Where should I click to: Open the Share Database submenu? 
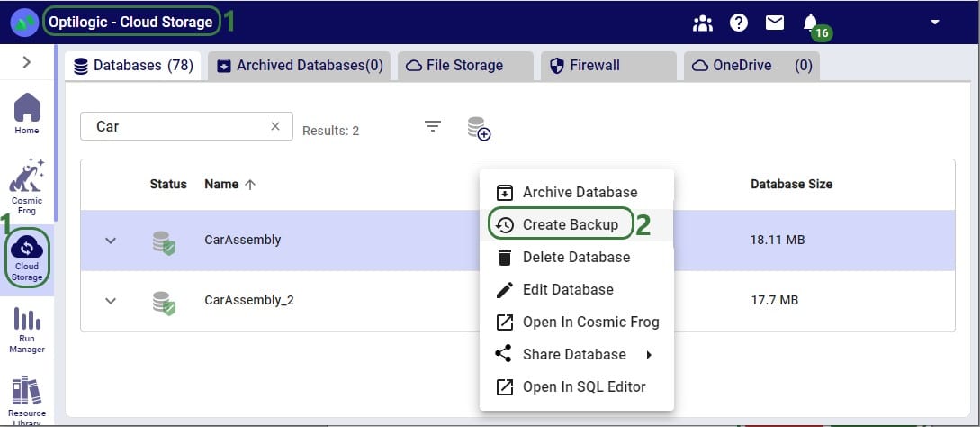pos(576,354)
